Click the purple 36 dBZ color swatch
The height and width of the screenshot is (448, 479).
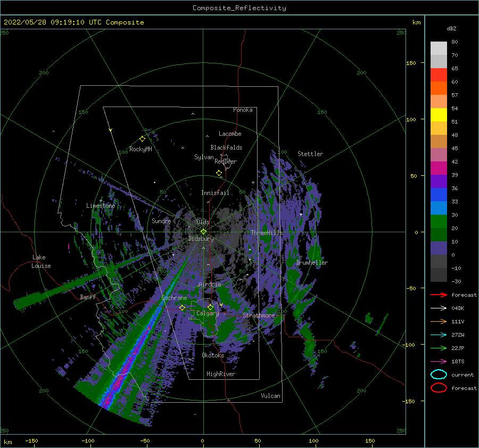tap(439, 181)
